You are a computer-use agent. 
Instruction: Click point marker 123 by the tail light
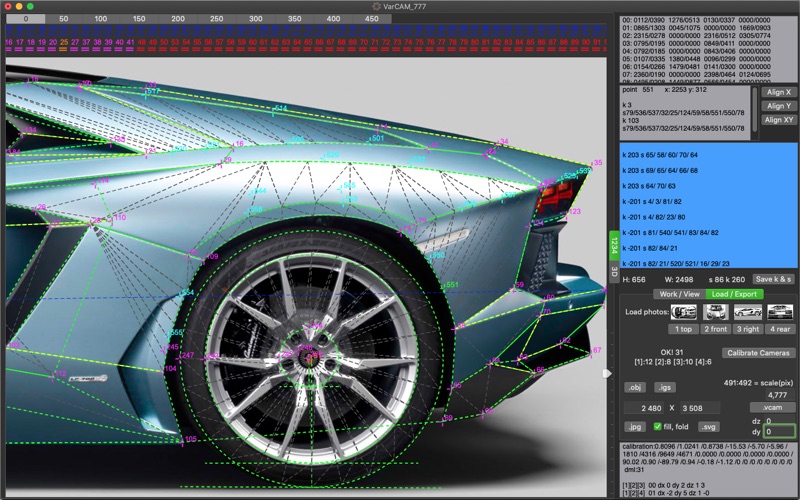coord(574,211)
